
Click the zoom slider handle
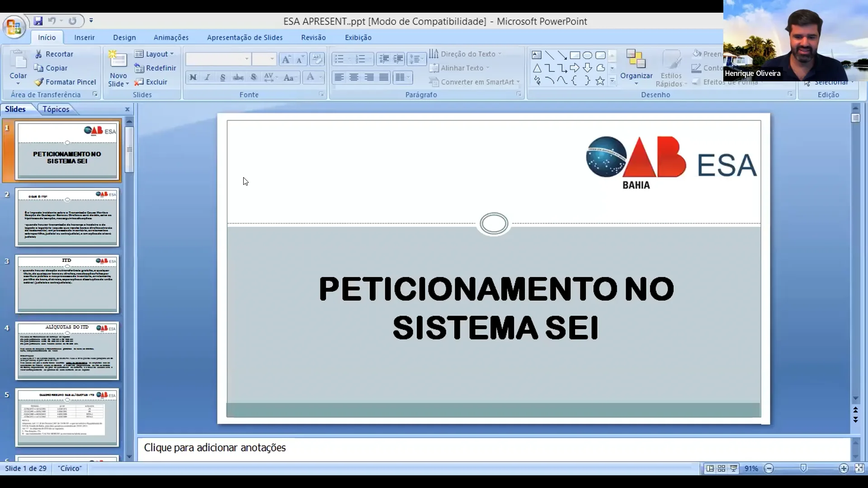coord(803,468)
